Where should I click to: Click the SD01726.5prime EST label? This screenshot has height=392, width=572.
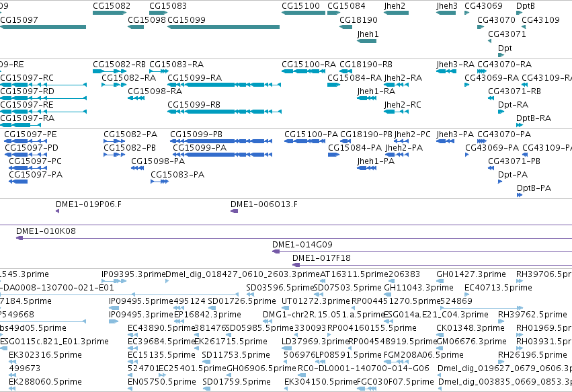(x=241, y=301)
